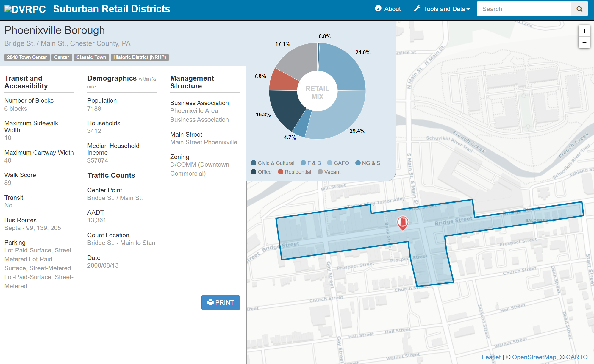The width and height of the screenshot is (594, 364).
Task: Click the Tools and Data caret arrow
Action: [x=468, y=9]
